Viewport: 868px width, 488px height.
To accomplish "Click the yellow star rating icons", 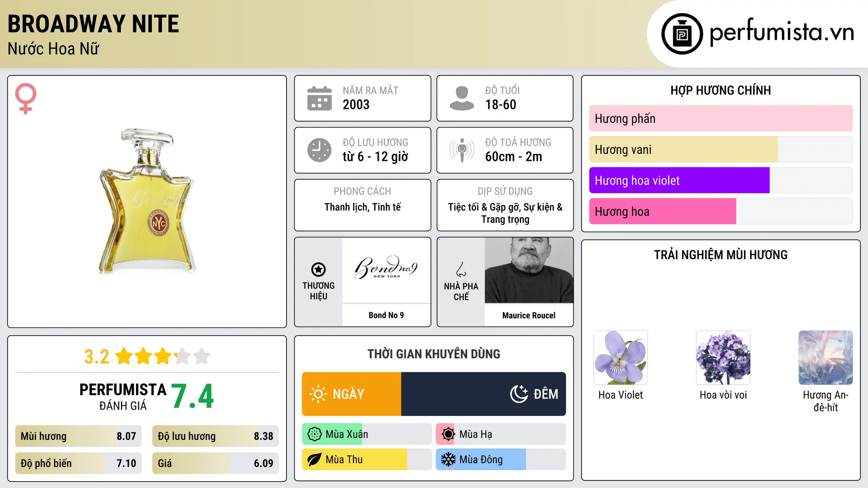I will tap(163, 356).
